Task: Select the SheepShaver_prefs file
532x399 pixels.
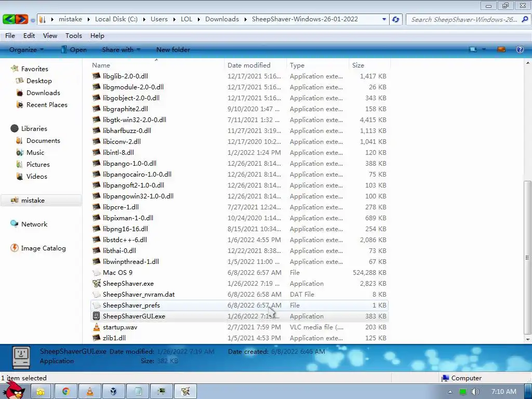Action: pos(239,305)
